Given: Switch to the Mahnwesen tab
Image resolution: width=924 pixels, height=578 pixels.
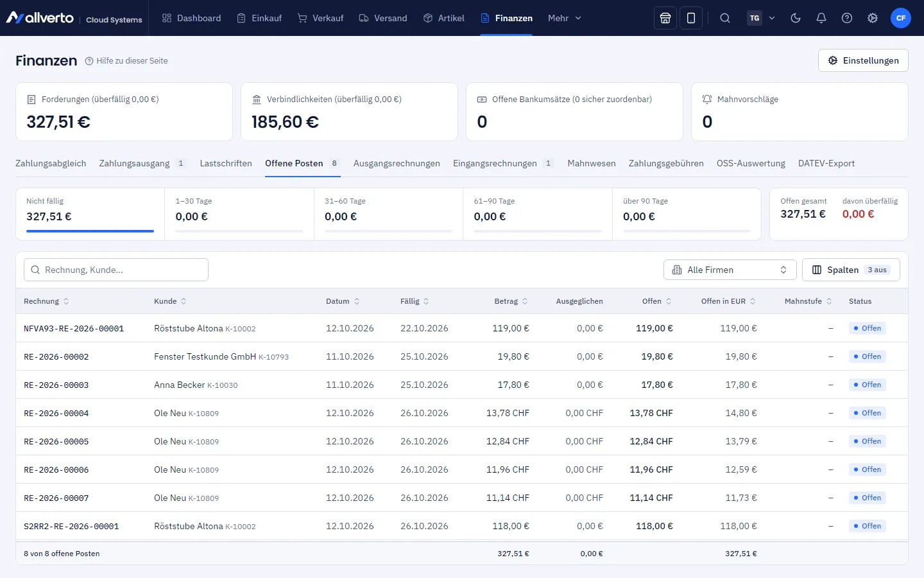Looking at the screenshot, I should click(x=592, y=164).
